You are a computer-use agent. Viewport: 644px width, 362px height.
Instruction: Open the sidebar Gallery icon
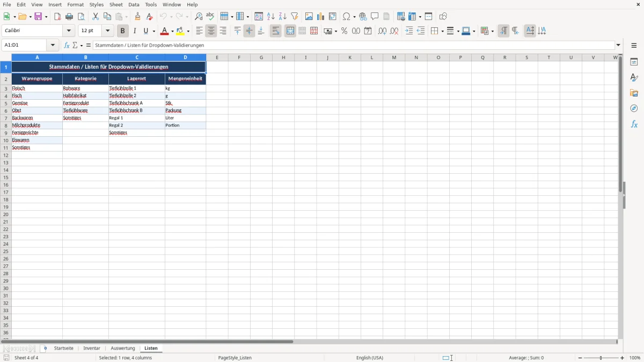(x=634, y=93)
